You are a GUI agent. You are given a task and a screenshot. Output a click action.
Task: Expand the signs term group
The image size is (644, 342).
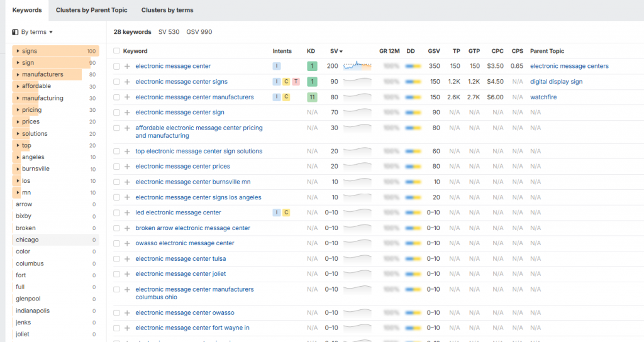click(17, 51)
